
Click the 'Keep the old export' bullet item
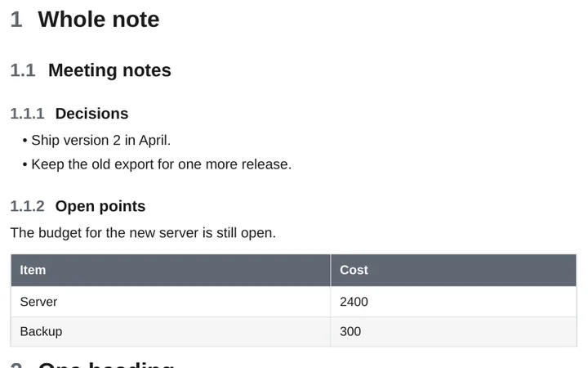click(x=161, y=164)
